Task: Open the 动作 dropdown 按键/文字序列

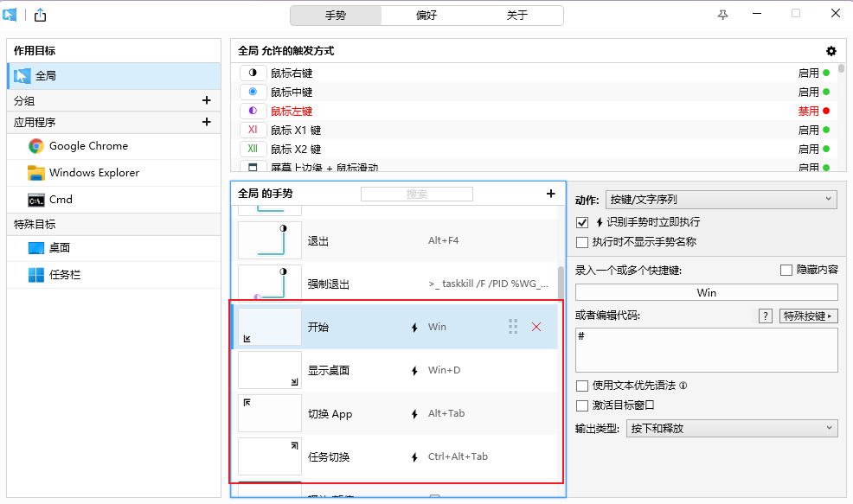Action: click(x=722, y=200)
